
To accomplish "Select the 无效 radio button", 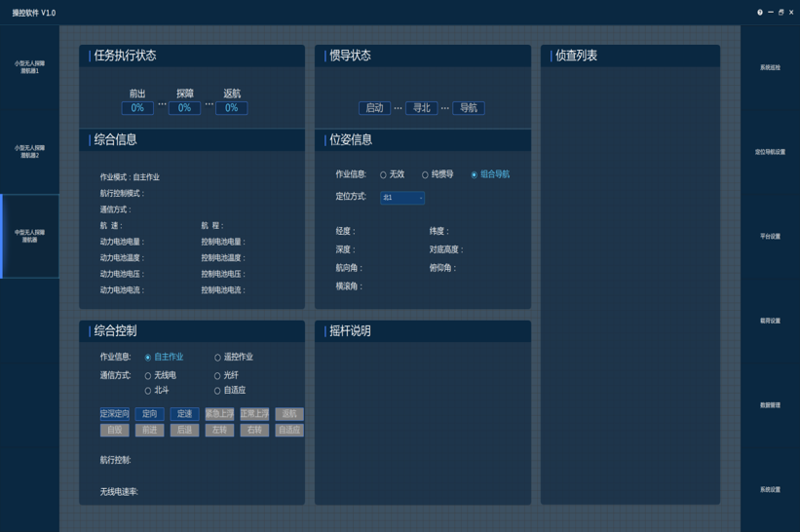I will pyautogui.click(x=383, y=175).
